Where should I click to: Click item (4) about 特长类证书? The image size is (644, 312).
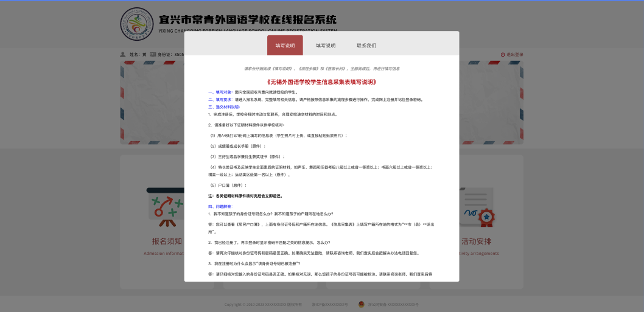point(320,171)
